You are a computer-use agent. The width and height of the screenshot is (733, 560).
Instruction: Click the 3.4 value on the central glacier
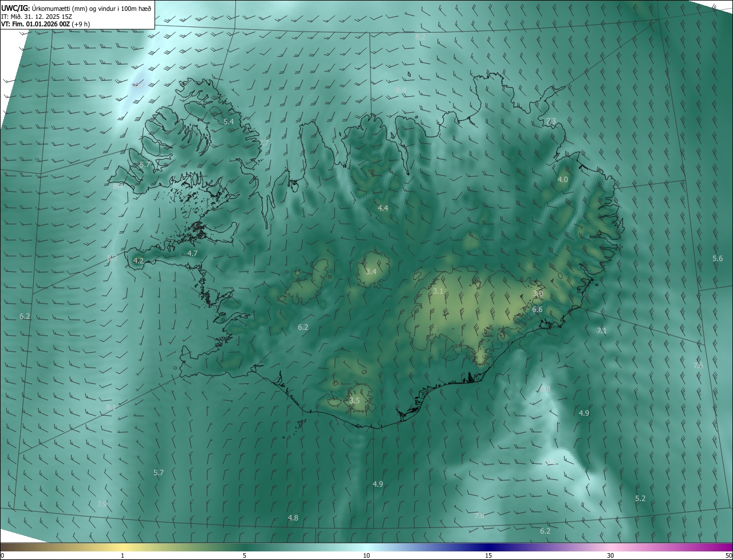[371, 271]
